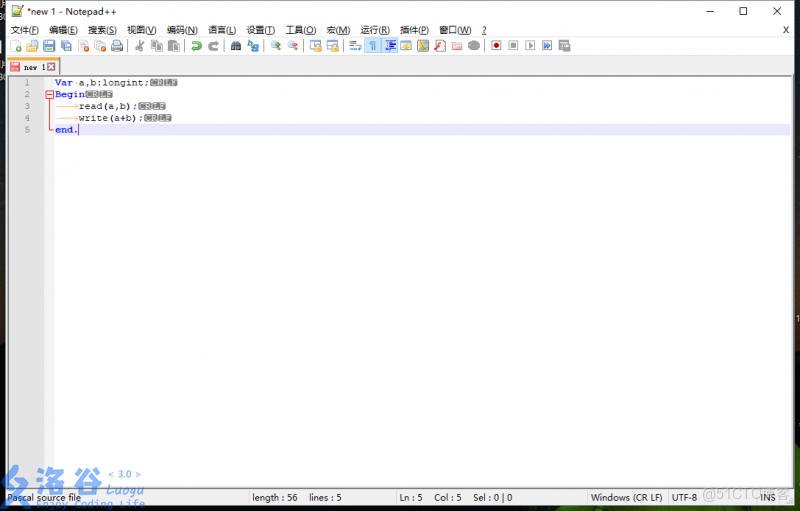Viewport: 800px width, 511px height.
Task: Open the 视图(V) menu
Action: (141, 30)
